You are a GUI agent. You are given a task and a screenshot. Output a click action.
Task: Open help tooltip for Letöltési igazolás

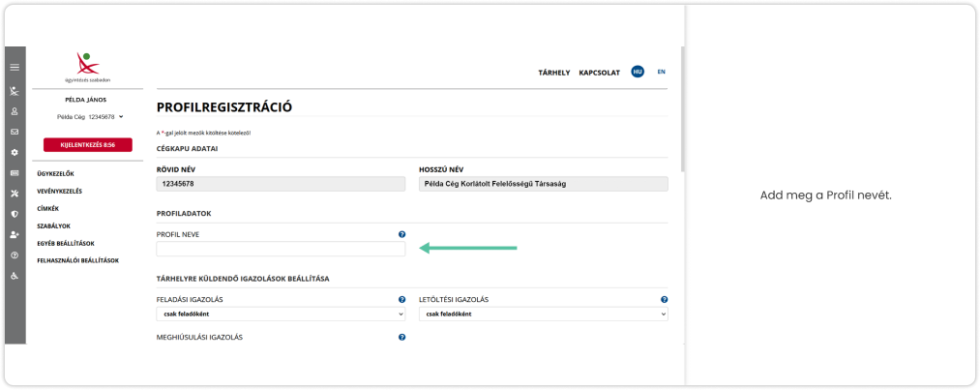point(664,300)
